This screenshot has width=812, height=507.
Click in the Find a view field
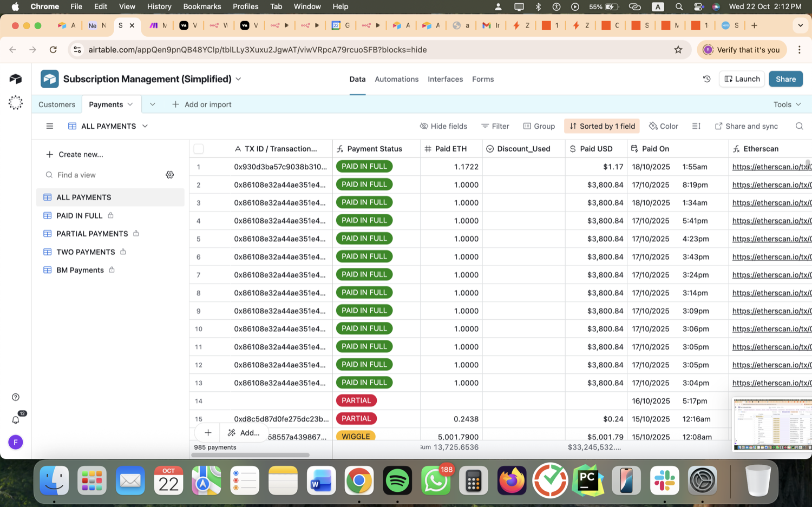pos(103,175)
